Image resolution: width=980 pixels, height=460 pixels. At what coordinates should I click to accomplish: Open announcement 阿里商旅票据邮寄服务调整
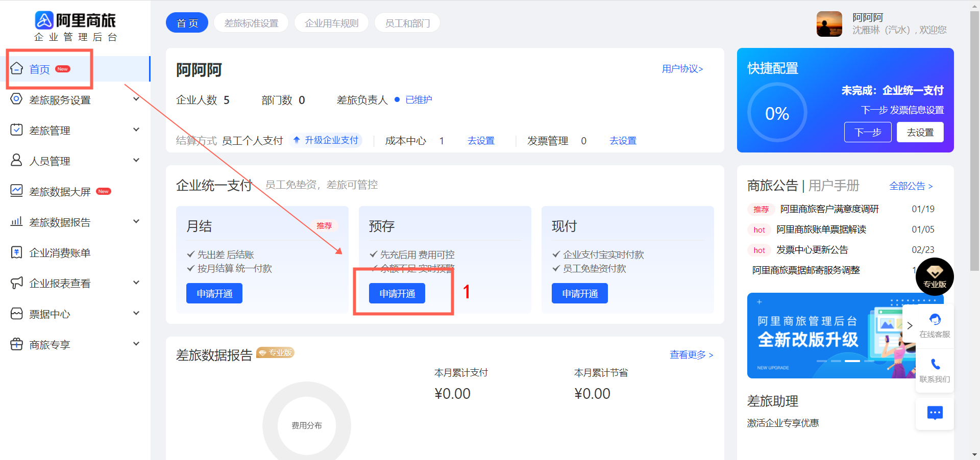[x=806, y=270]
